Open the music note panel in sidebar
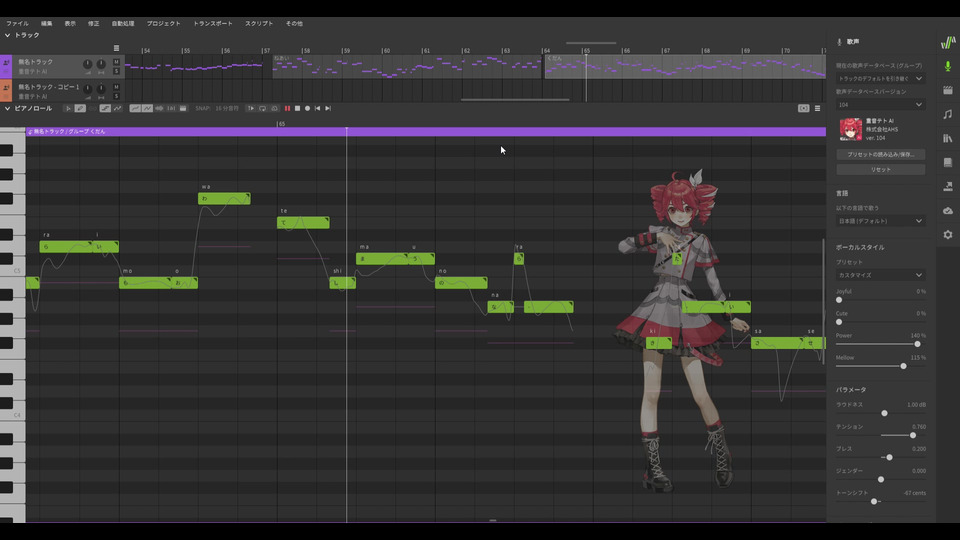This screenshot has height=540, width=960. point(948,114)
